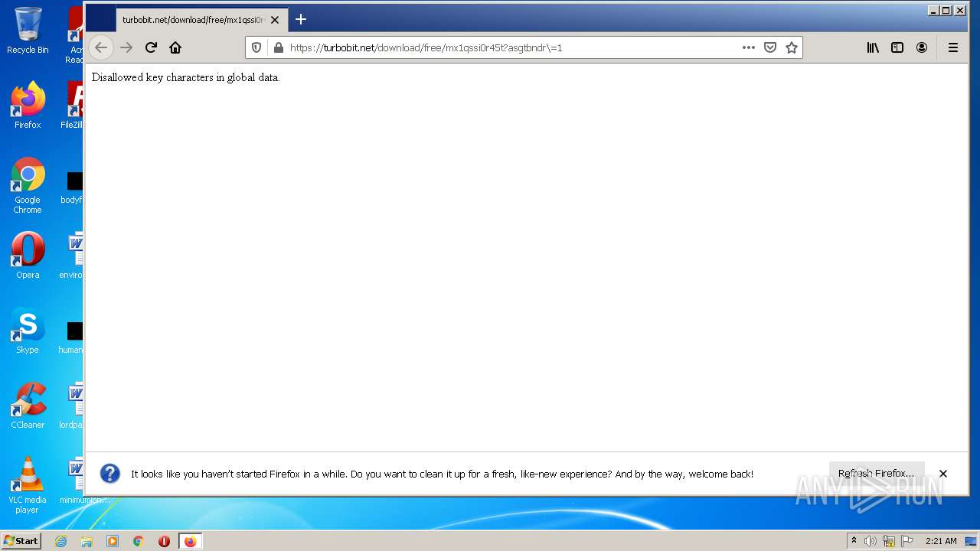The width and height of the screenshot is (980, 551).
Task: Click the notification question mark icon
Action: (110, 474)
